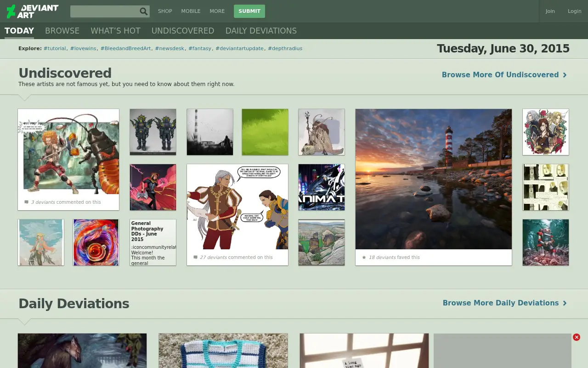The width and height of the screenshot is (588, 368).
Task: Open the window note photo Daily Deviation
Action: pos(364,351)
